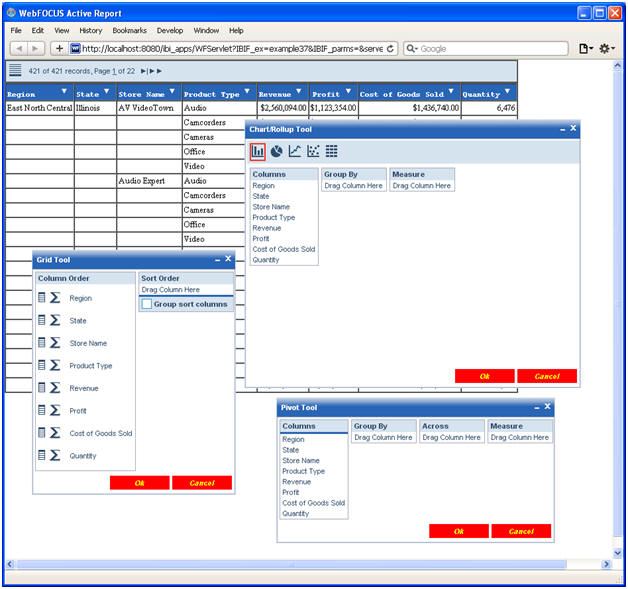Screen dimensions: 628x589
Task: Open the Edit menu
Action: (38, 30)
